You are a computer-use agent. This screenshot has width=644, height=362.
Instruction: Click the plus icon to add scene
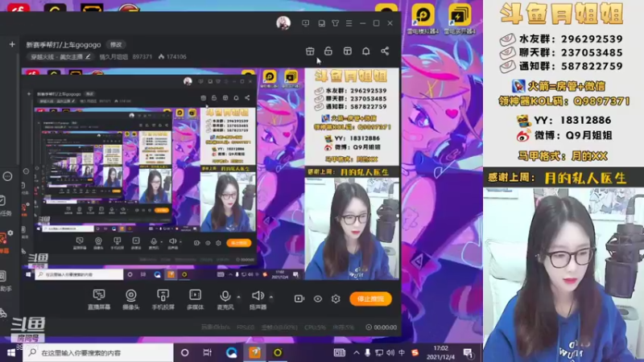tap(12, 44)
